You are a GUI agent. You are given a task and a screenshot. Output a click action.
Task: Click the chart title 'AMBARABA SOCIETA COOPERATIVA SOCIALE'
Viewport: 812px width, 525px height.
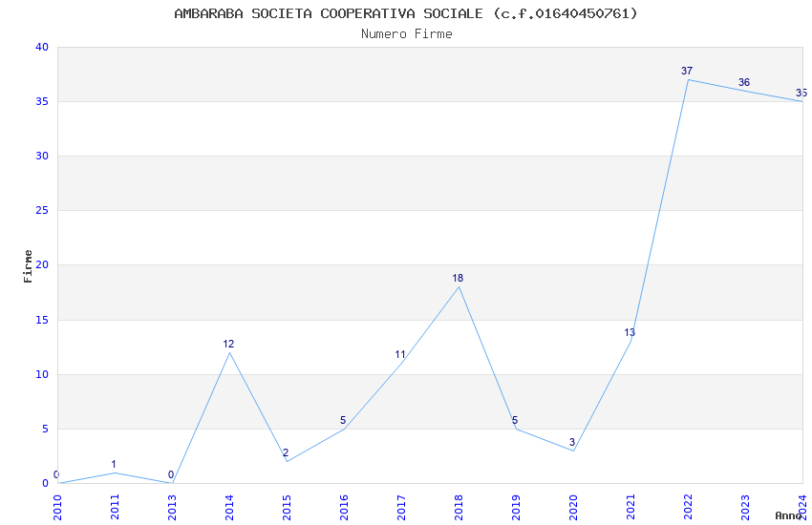[329, 13]
